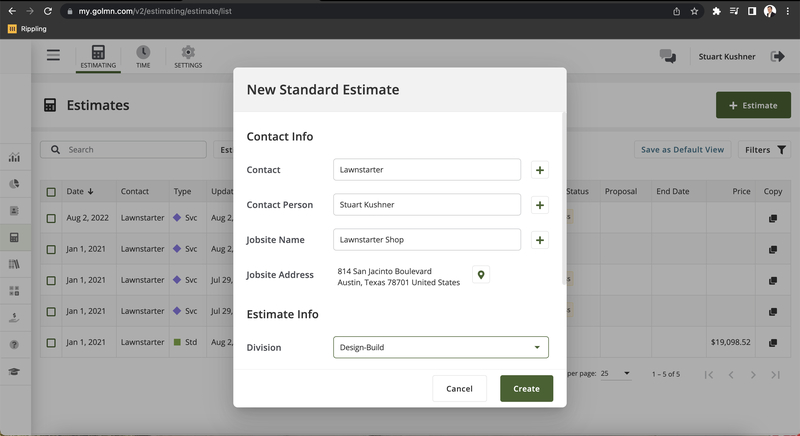Viewport: 800px width, 436px height.
Task: Open the chat messages icon
Action: [x=667, y=56]
